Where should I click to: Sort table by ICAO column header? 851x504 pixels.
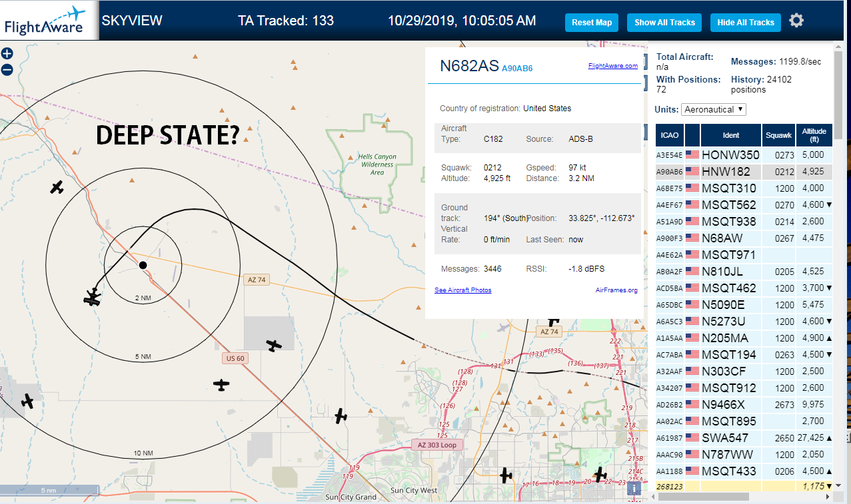click(x=670, y=135)
